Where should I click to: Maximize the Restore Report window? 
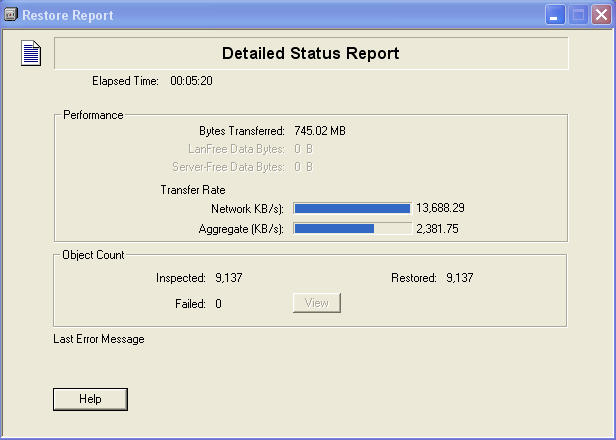578,15
